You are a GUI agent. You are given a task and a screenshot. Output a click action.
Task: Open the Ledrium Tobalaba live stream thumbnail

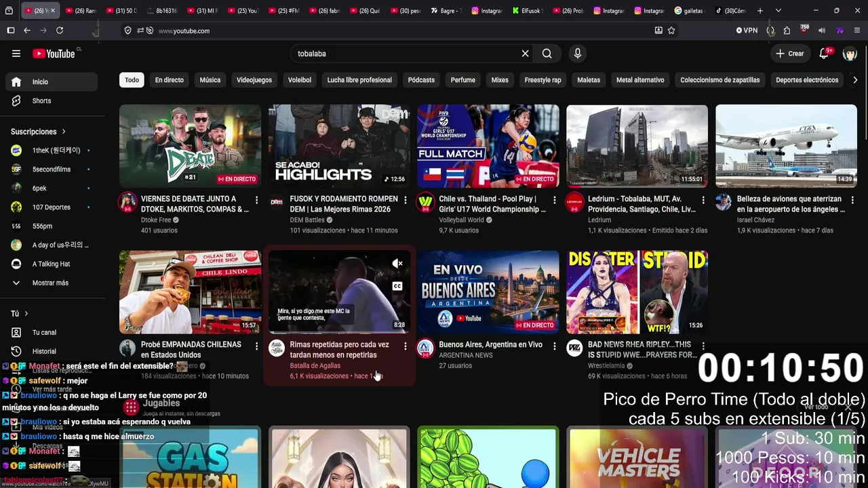pos(637,146)
